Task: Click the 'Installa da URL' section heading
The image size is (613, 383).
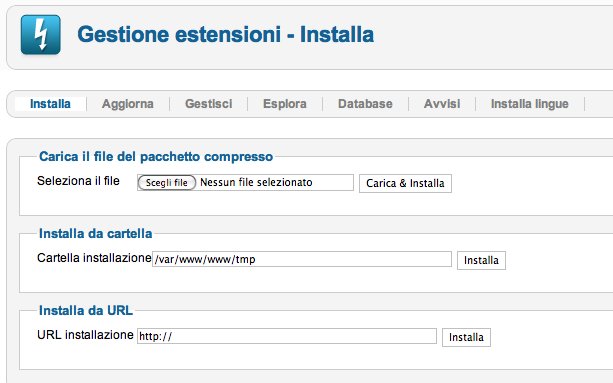Action: [x=86, y=310]
